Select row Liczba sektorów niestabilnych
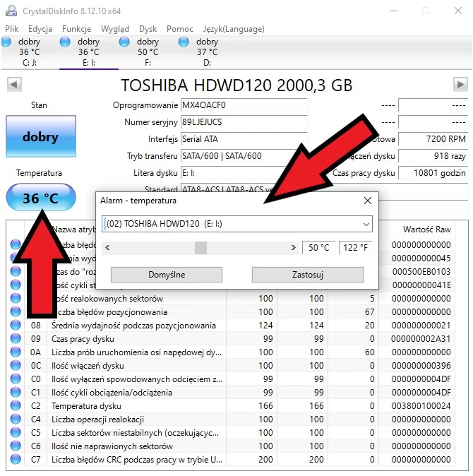The height and width of the screenshot is (476, 473). 231,433
